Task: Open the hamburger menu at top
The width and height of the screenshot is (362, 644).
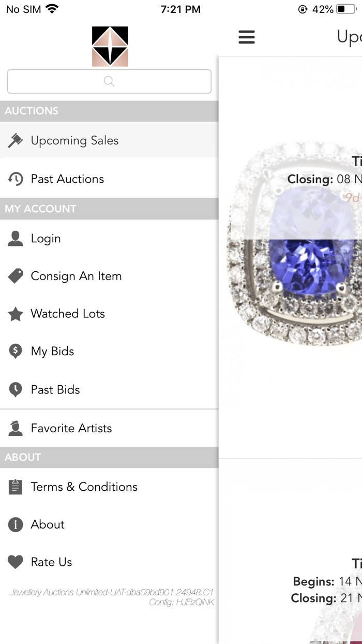Action: pyautogui.click(x=247, y=37)
